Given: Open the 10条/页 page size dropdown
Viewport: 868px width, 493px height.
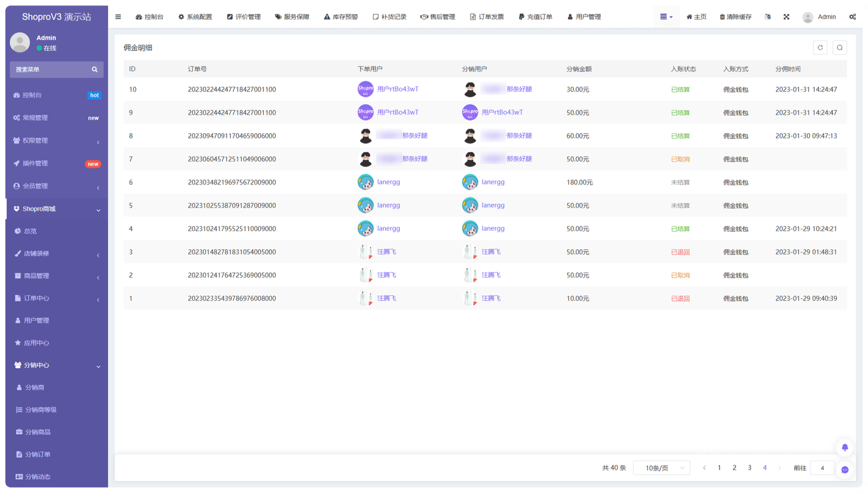Looking at the screenshot, I should 662,468.
